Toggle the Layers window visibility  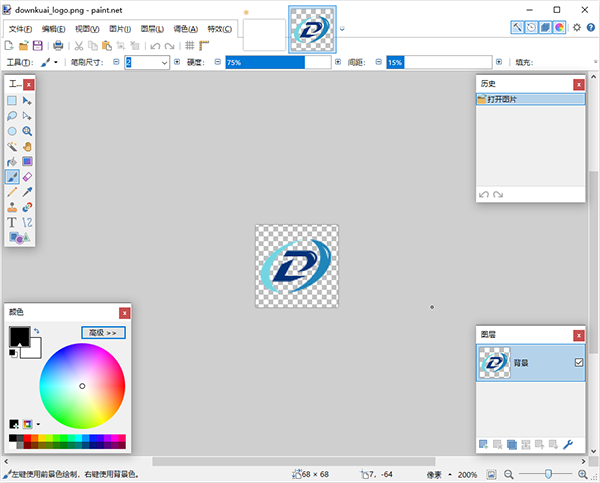click(x=545, y=28)
